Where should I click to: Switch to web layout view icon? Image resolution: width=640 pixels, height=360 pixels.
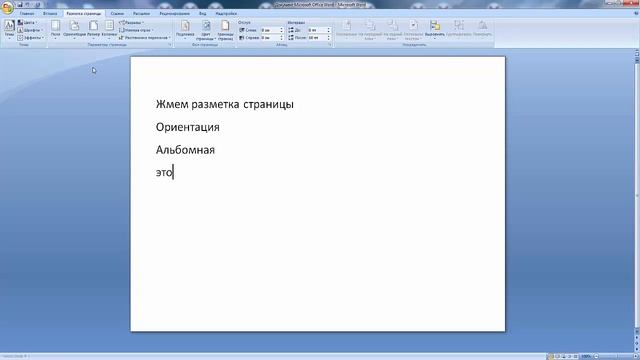click(x=563, y=356)
